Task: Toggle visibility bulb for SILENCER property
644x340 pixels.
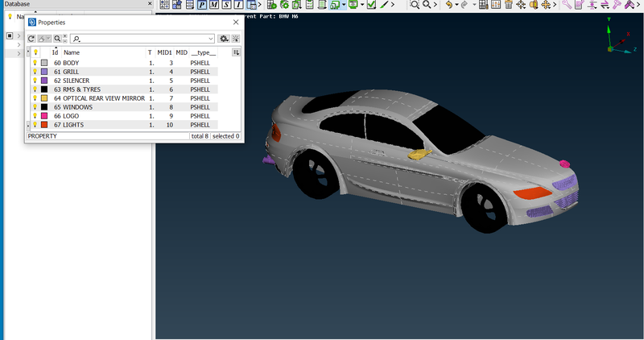Action: pos(35,81)
